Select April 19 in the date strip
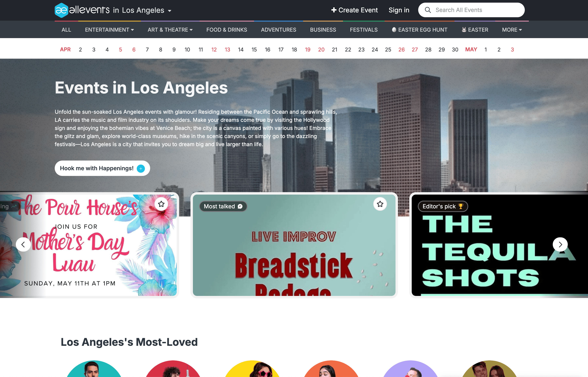Screen dimensions: 588x377 pyautogui.click(x=307, y=50)
